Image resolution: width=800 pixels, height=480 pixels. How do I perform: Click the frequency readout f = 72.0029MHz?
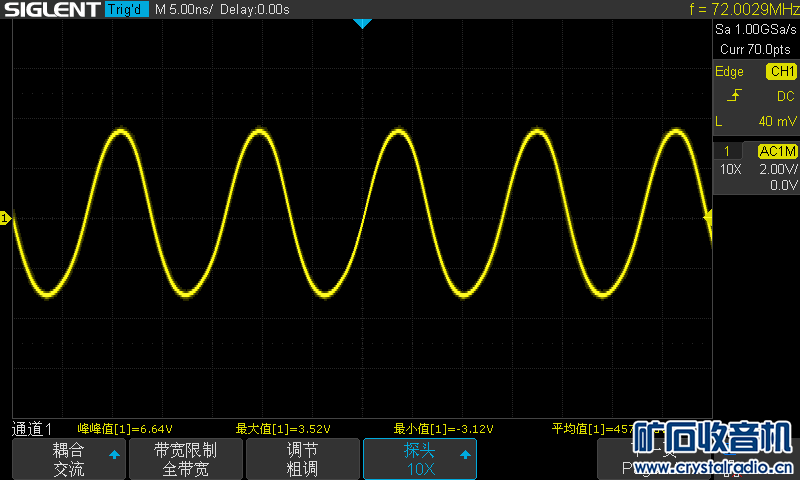744,9
